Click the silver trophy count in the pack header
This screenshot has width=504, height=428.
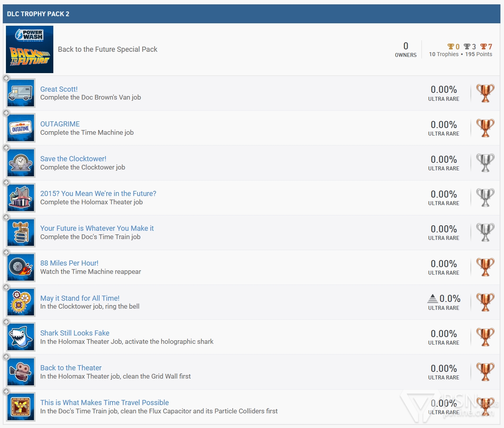click(470, 47)
